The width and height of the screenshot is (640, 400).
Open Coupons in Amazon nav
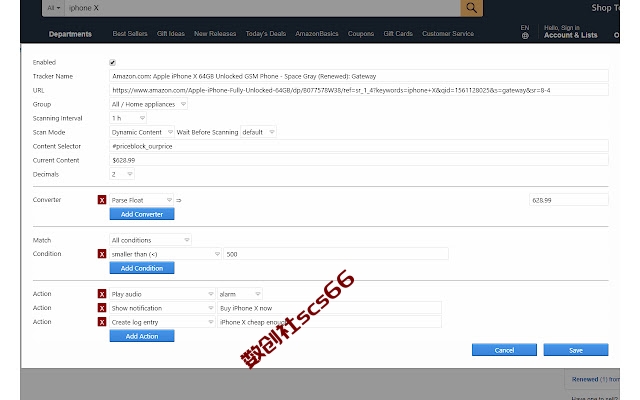(x=361, y=33)
